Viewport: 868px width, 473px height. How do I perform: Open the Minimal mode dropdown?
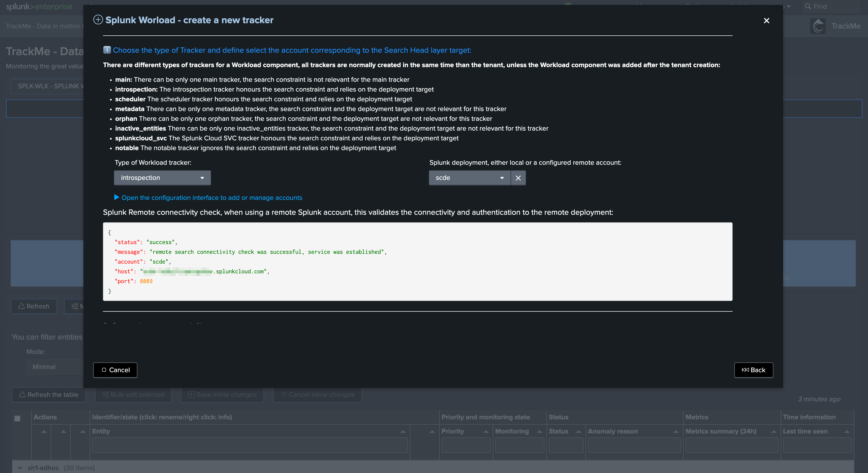tap(55, 367)
